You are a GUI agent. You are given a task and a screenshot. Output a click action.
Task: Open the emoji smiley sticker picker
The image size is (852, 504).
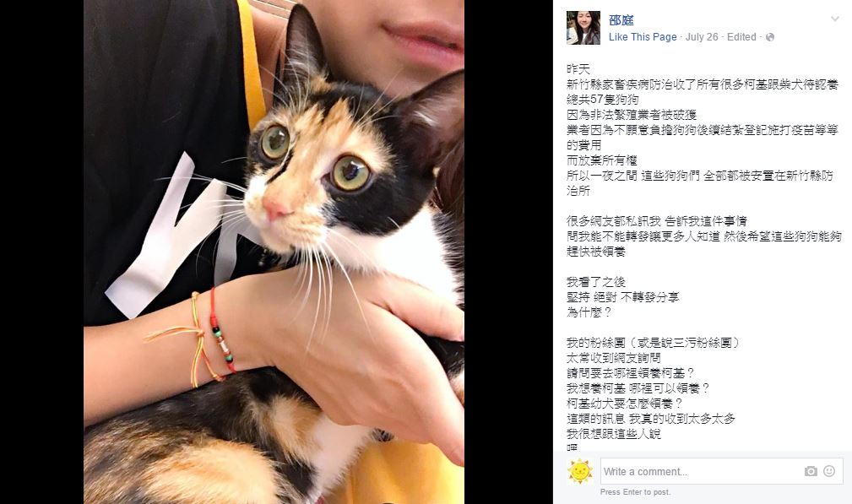829,471
